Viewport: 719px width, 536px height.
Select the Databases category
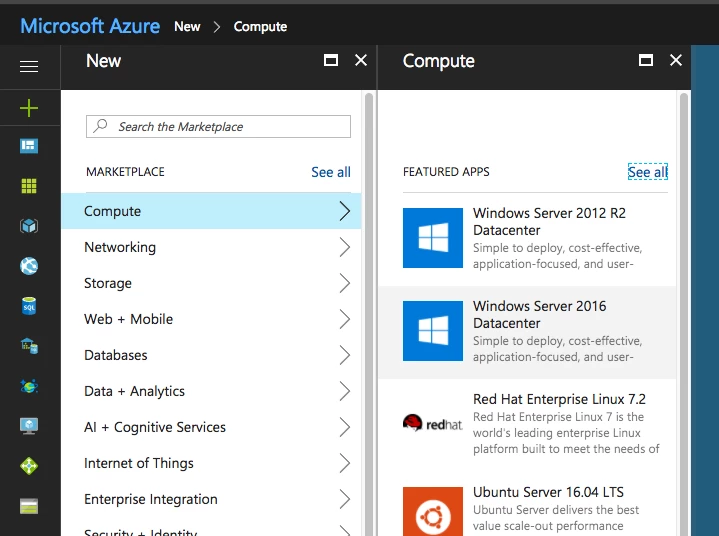[x=211, y=355]
